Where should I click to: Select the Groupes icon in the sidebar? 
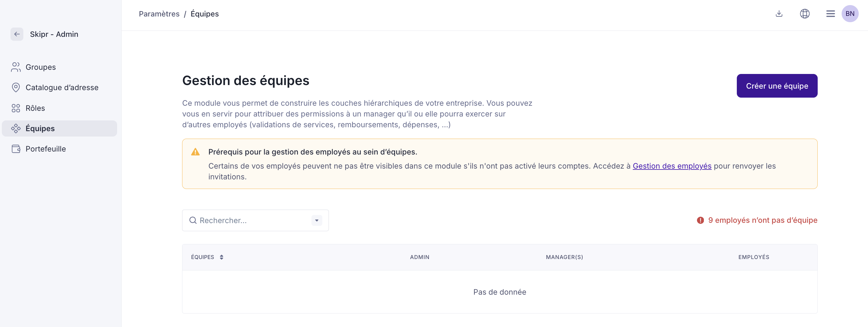coord(16,67)
